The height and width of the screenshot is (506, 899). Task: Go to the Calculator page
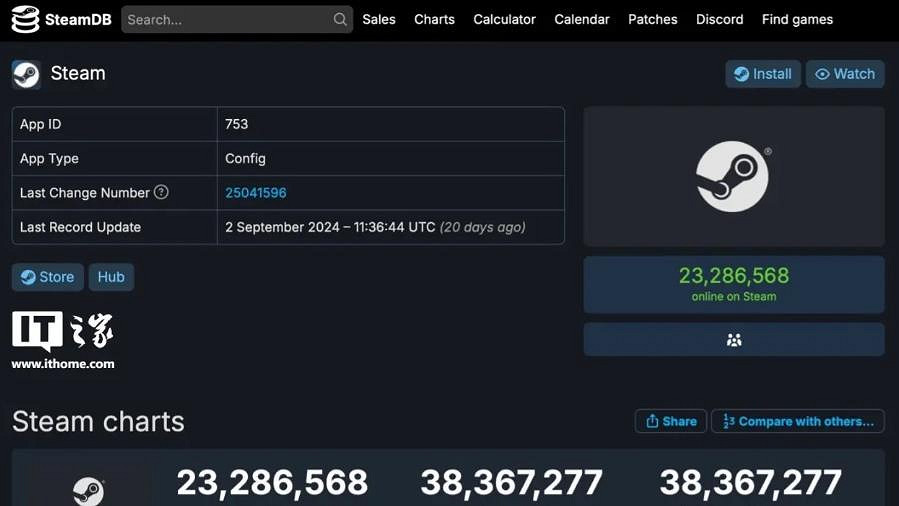[504, 19]
